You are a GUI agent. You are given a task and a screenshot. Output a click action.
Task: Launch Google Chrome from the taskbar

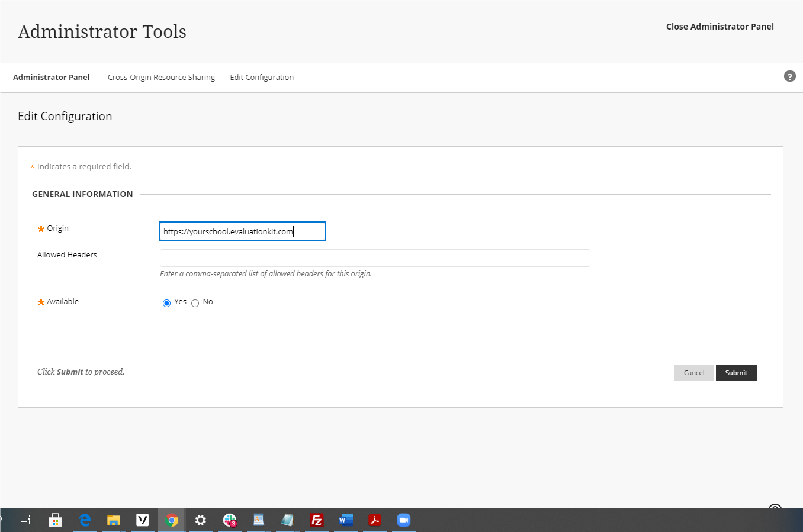171,520
